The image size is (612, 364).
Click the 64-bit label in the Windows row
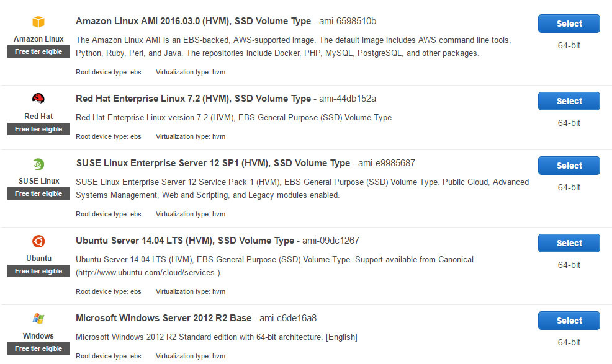click(x=569, y=342)
